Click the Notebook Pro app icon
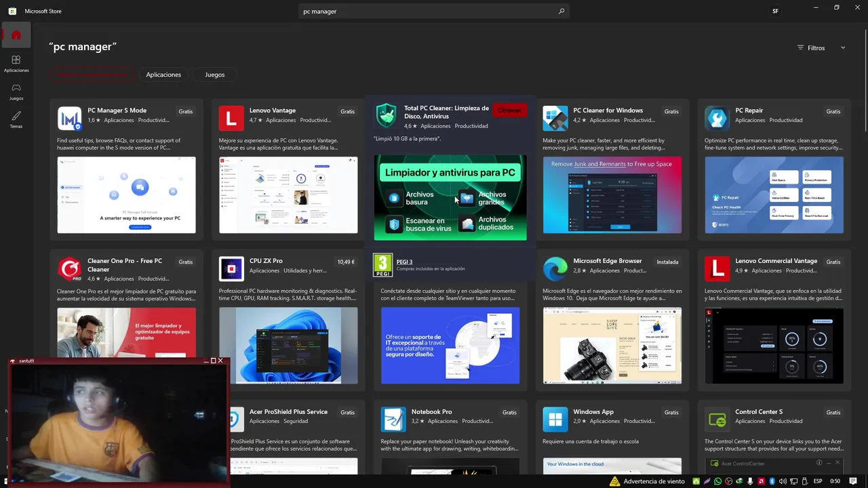 coord(393,420)
